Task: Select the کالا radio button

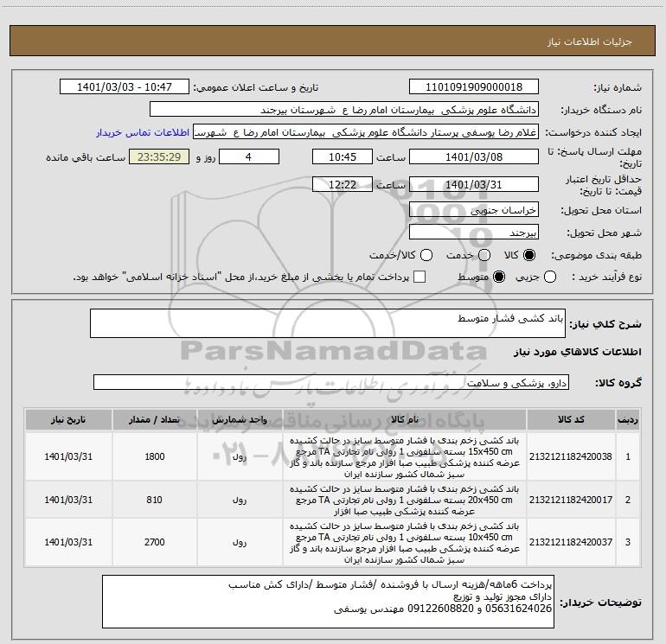Action: pos(529,255)
